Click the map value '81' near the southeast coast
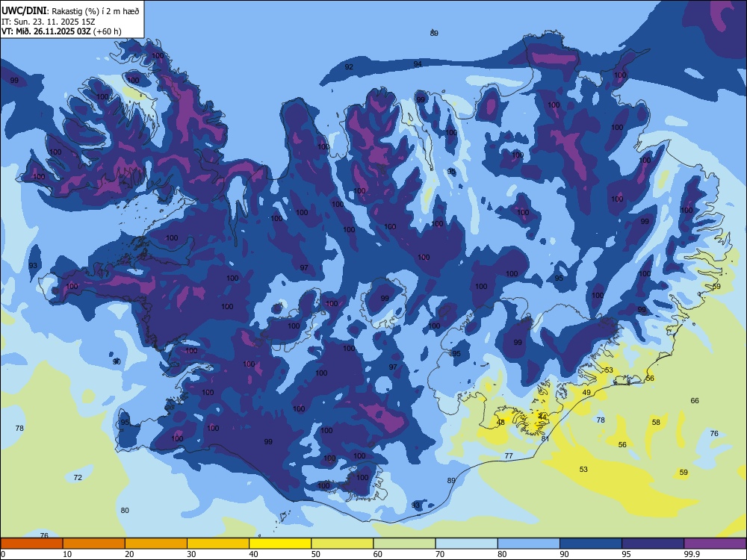This screenshot has width=747, height=560. (545, 438)
